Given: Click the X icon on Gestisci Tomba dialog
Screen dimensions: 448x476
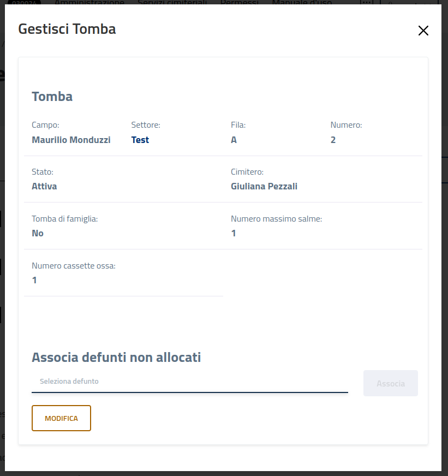Looking at the screenshot, I should point(423,31).
